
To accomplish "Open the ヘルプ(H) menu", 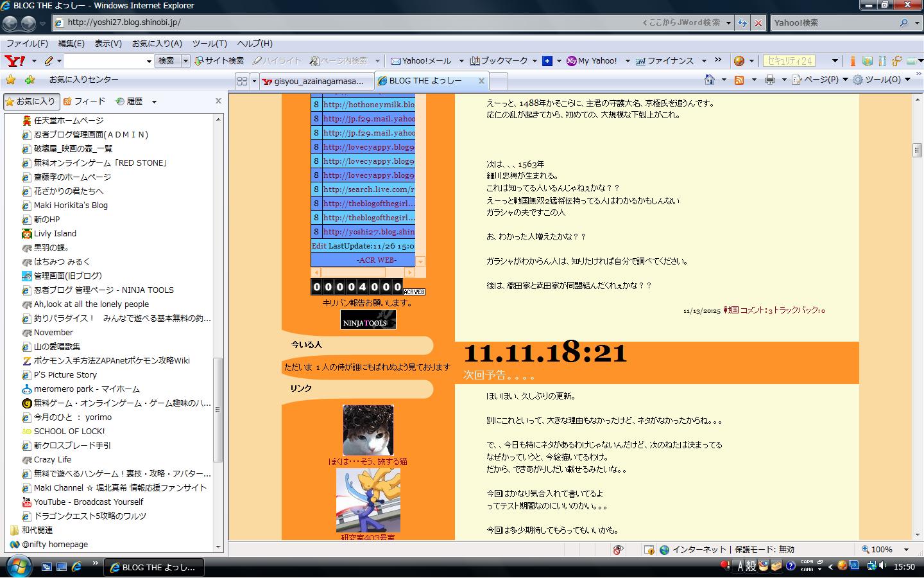I will (x=255, y=44).
